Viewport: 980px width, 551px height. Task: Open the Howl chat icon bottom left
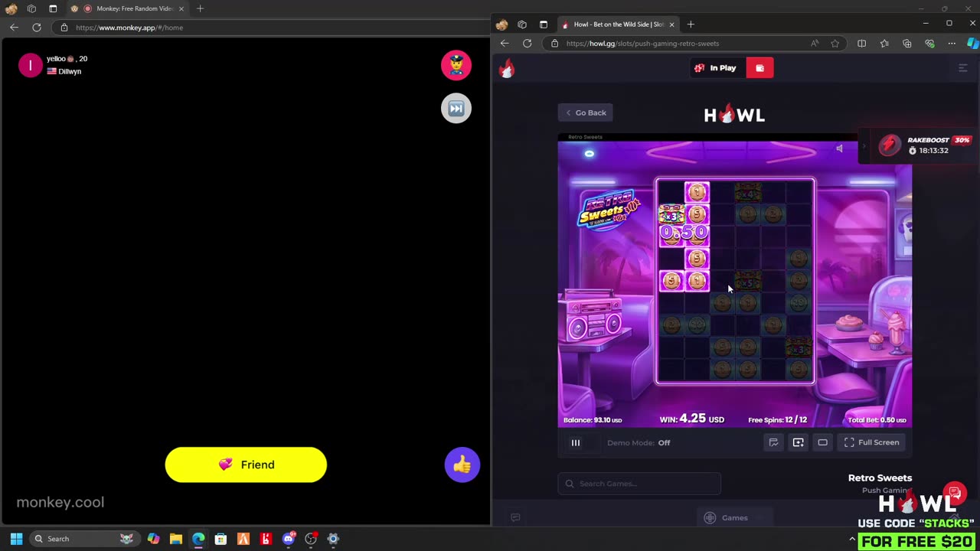coord(515,518)
